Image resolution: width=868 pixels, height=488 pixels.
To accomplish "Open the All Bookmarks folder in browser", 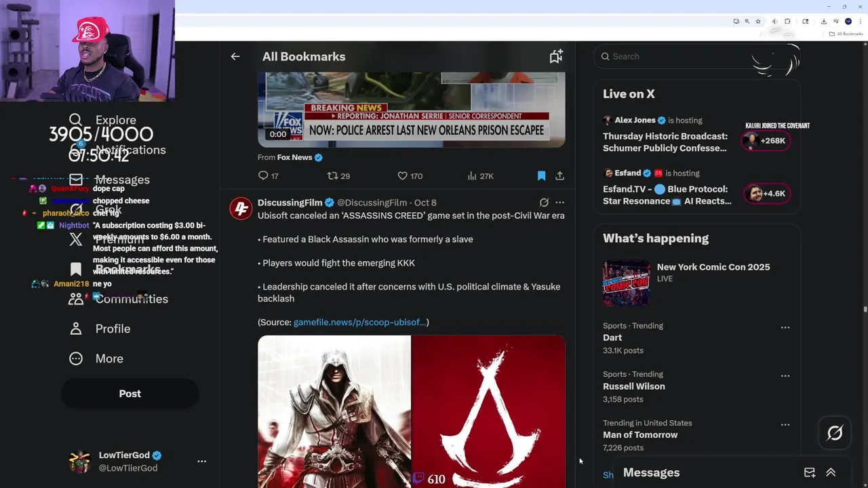I will tap(846, 34).
